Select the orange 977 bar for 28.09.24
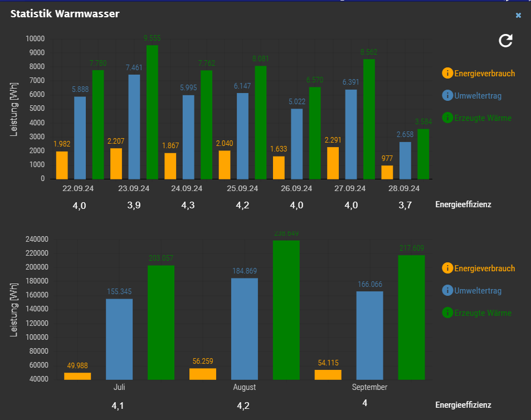531x420 pixels. (387, 172)
